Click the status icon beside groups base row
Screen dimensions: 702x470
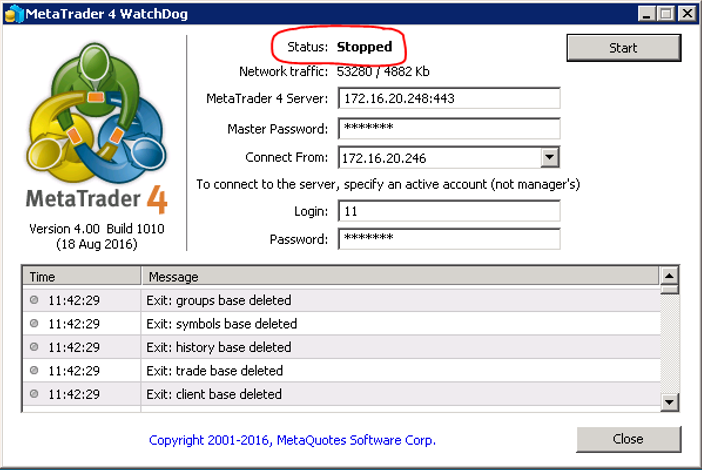[x=34, y=300]
